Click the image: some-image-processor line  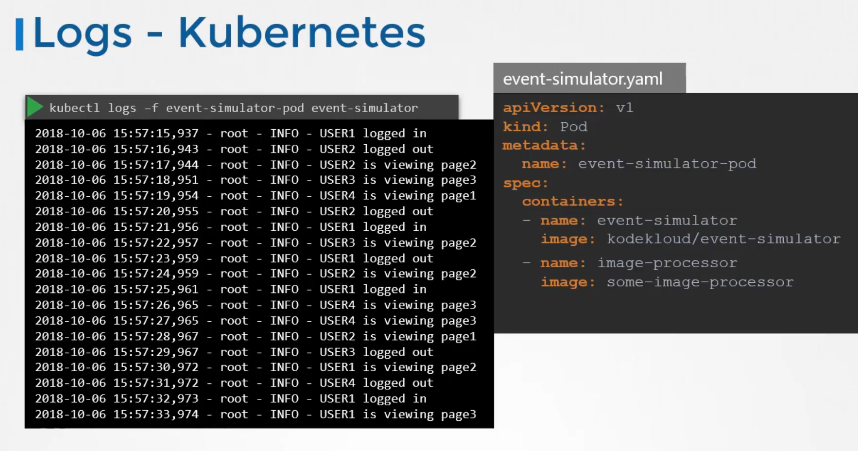coord(667,282)
